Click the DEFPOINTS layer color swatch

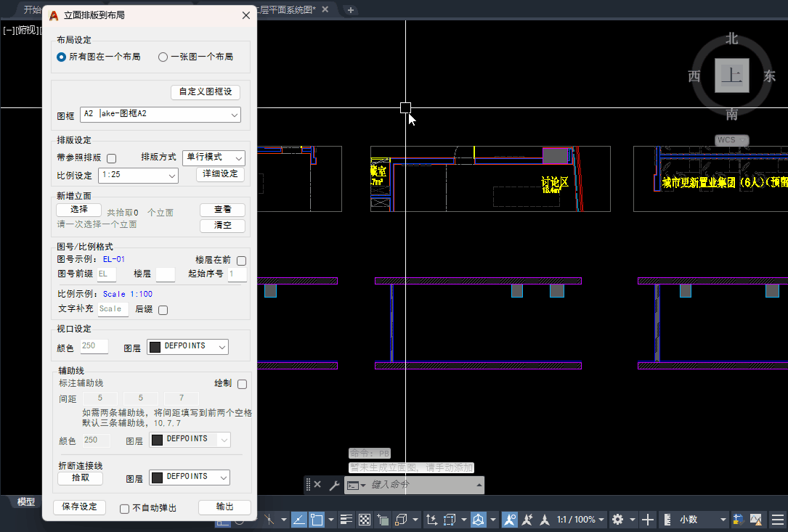[155, 346]
